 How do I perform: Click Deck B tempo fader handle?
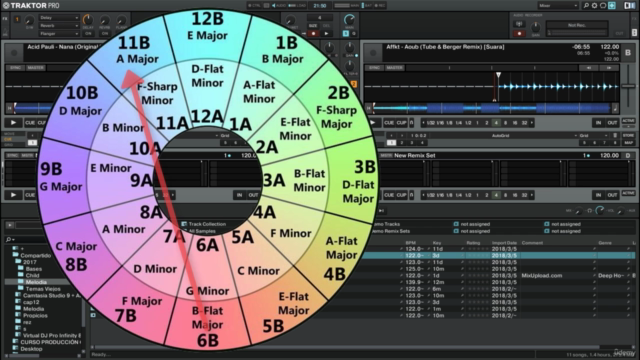point(628,86)
